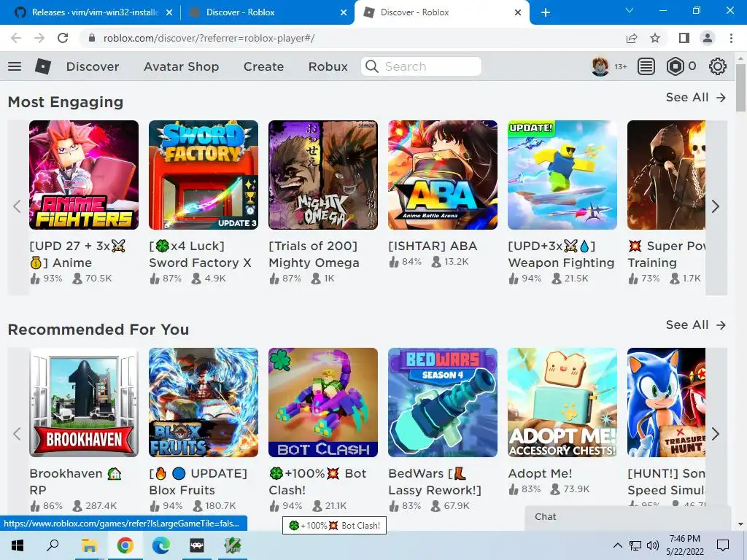Go back with browser back arrow
747x560 pixels.
click(16, 38)
